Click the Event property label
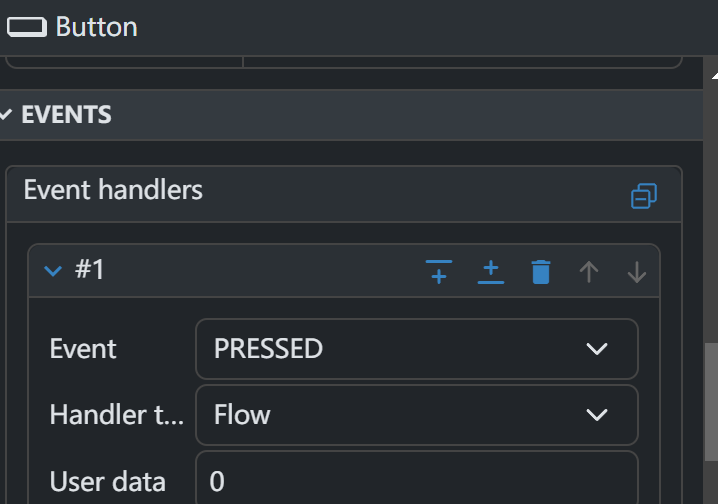 click(x=83, y=349)
